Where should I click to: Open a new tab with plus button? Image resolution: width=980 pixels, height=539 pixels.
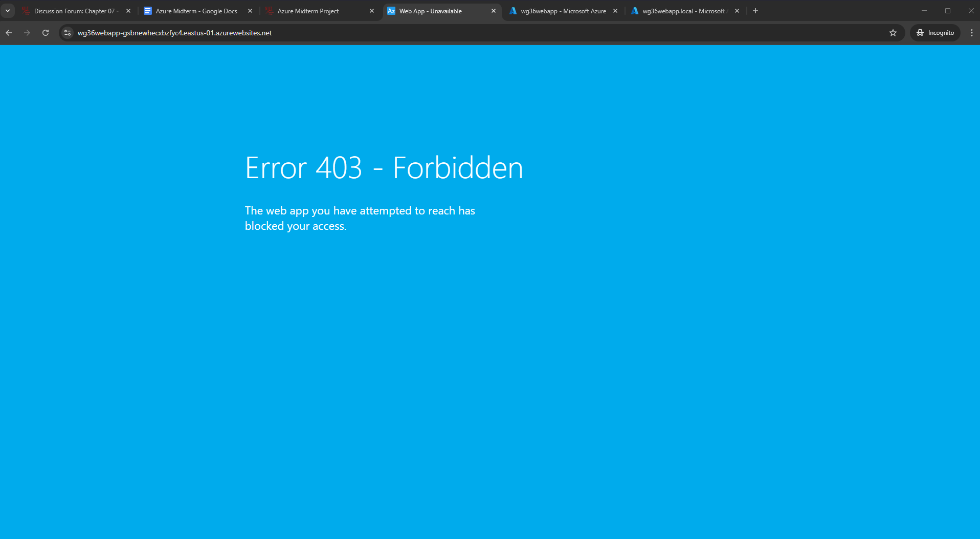click(x=755, y=11)
